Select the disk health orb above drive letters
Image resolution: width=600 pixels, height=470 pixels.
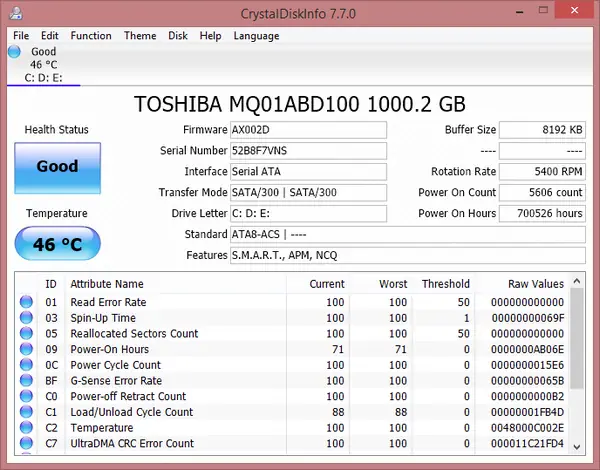pyautogui.click(x=14, y=52)
